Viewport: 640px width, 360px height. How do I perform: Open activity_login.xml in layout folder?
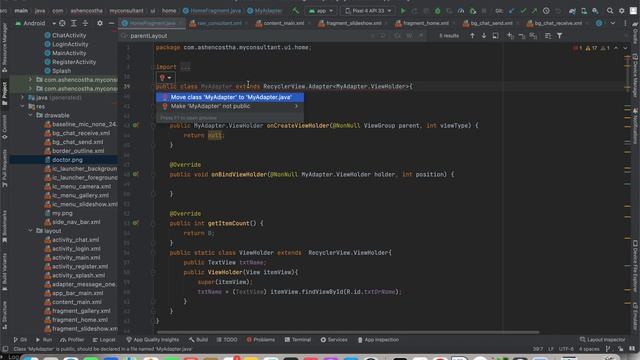[72, 249]
